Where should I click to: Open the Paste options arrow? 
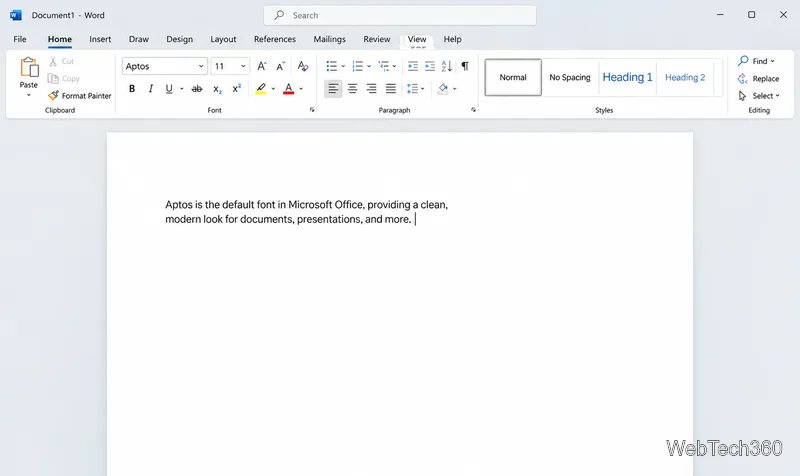coord(29,95)
